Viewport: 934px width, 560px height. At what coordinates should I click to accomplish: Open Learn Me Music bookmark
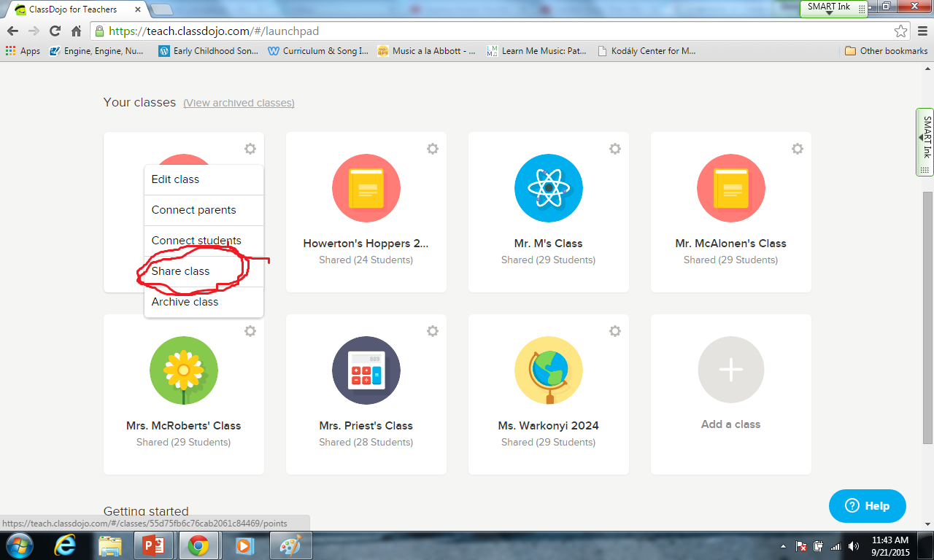[536, 51]
